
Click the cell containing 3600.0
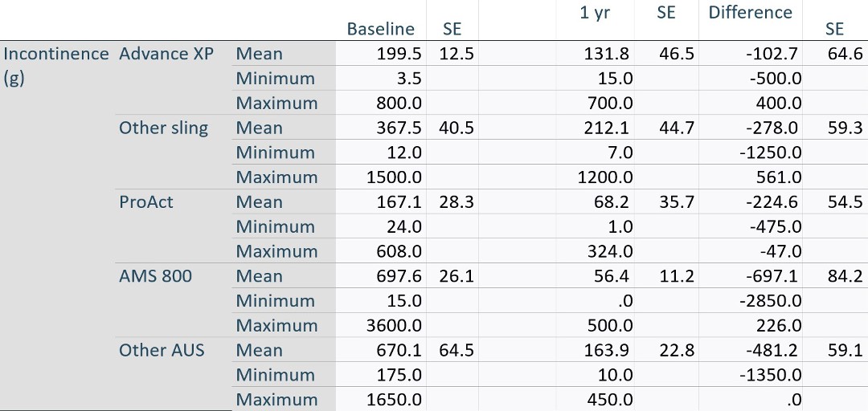pyautogui.click(x=394, y=325)
